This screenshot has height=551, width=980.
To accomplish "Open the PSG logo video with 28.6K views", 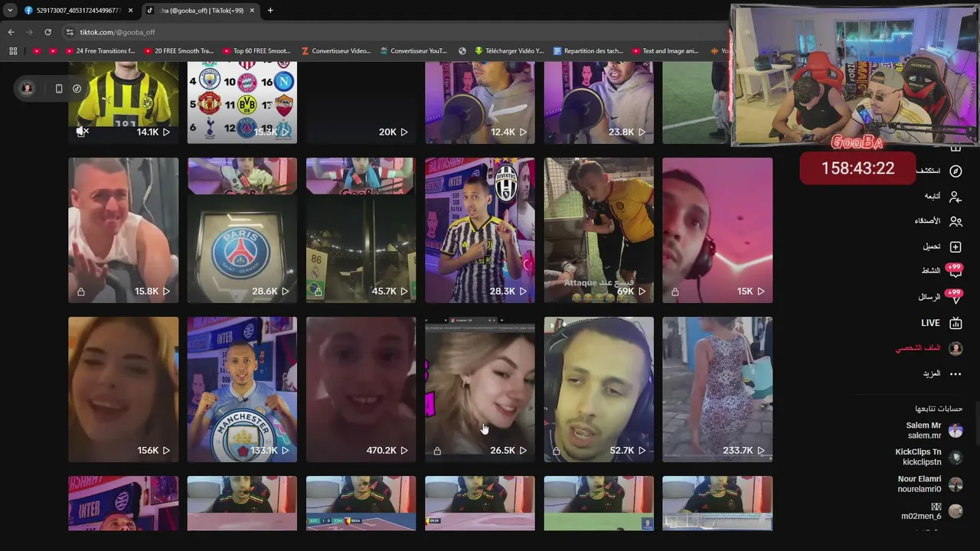I will pyautogui.click(x=242, y=230).
